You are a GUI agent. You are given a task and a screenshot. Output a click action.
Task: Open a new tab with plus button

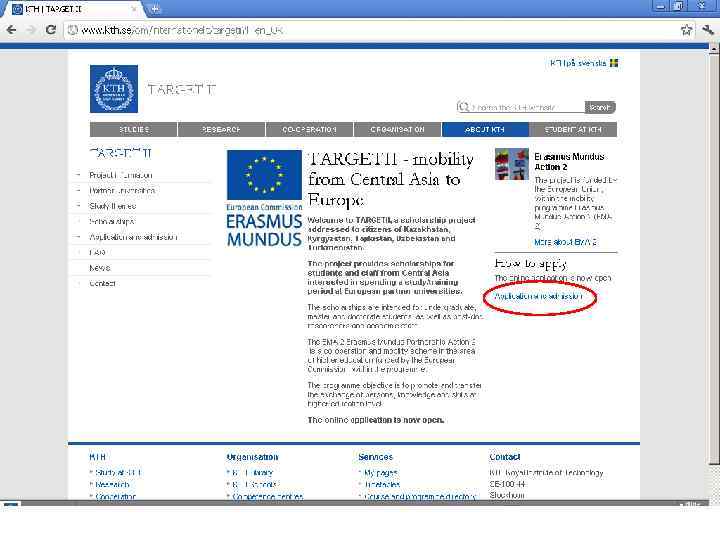(x=155, y=8)
